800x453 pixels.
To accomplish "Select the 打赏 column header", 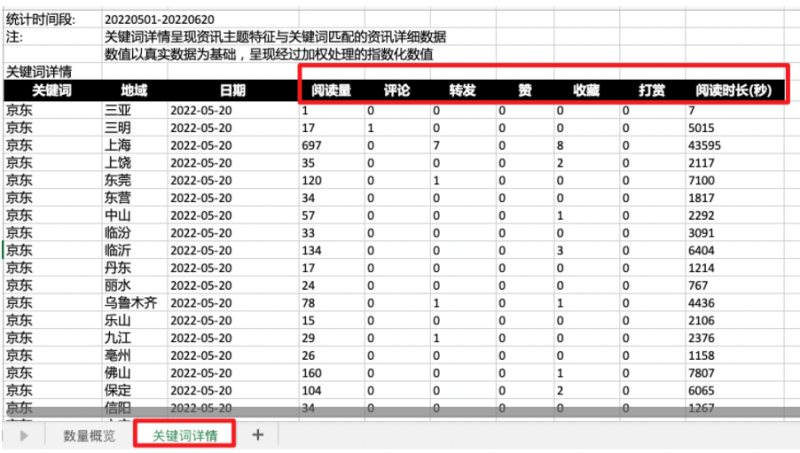I will (652, 91).
